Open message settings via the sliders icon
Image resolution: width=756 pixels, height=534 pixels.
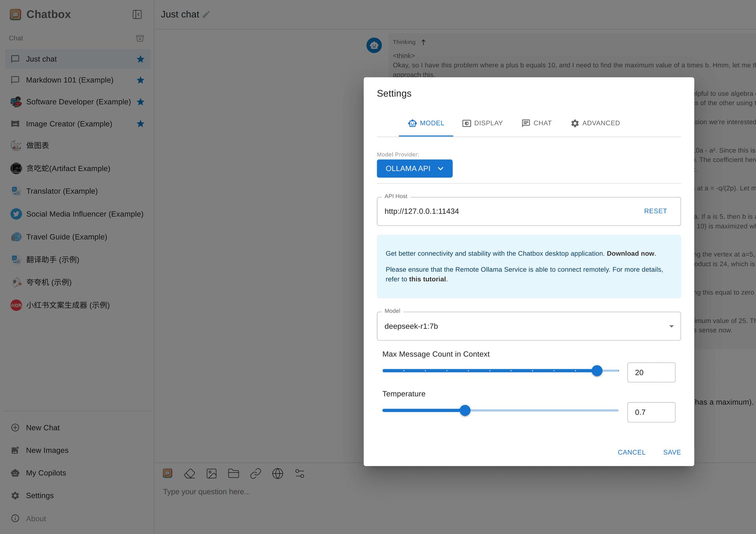(x=300, y=473)
